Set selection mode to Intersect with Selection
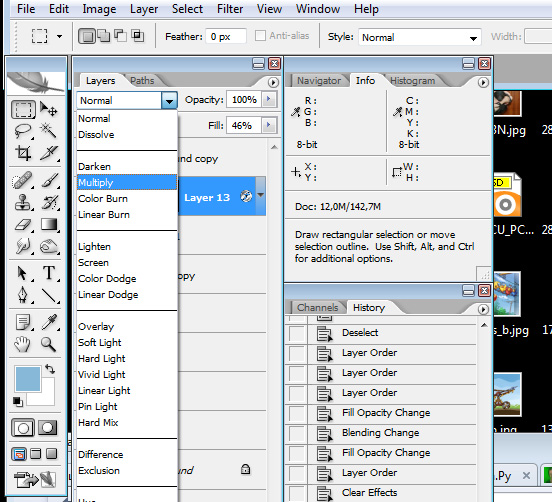The width and height of the screenshot is (552, 502). coord(137,36)
